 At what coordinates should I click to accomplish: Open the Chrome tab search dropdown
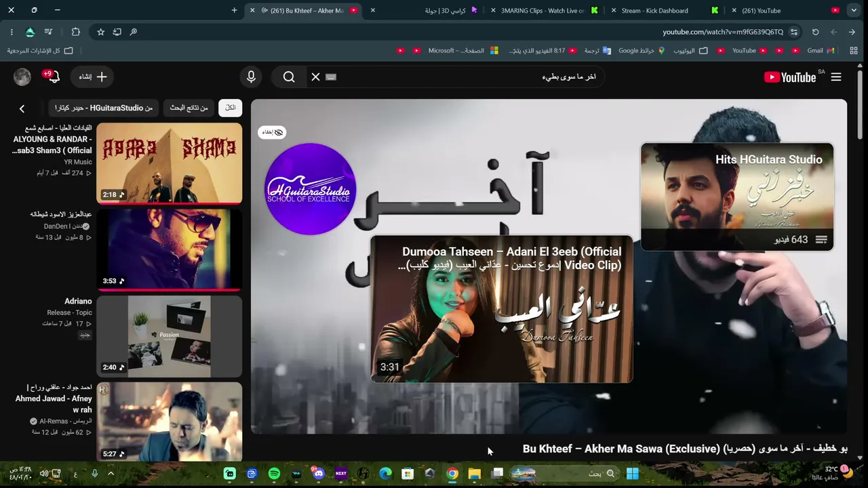[x=854, y=10]
